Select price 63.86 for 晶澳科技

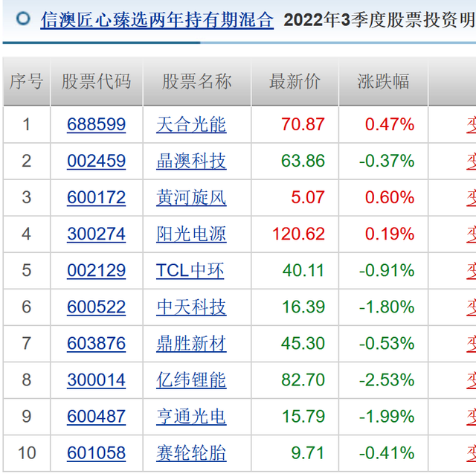[303, 161]
